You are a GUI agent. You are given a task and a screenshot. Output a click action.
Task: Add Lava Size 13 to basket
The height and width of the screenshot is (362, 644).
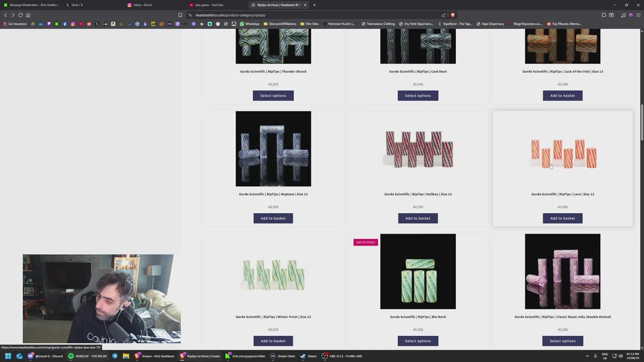pyautogui.click(x=562, y=218)
